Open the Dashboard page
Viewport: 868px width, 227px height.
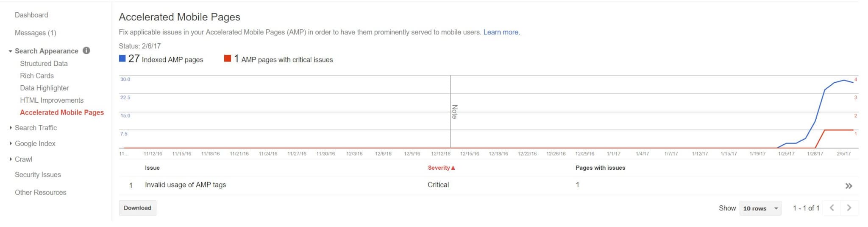pyautogui.click(x=31, y=15)
